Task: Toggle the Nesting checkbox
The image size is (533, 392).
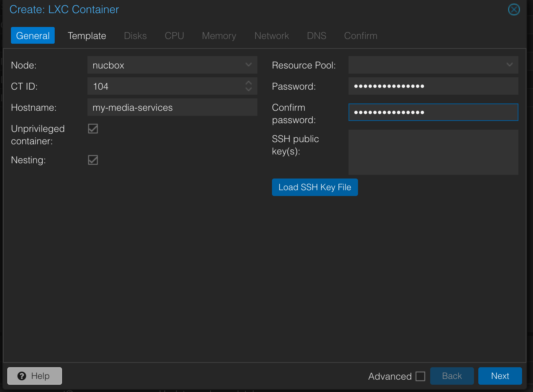Action: [93, 160]
